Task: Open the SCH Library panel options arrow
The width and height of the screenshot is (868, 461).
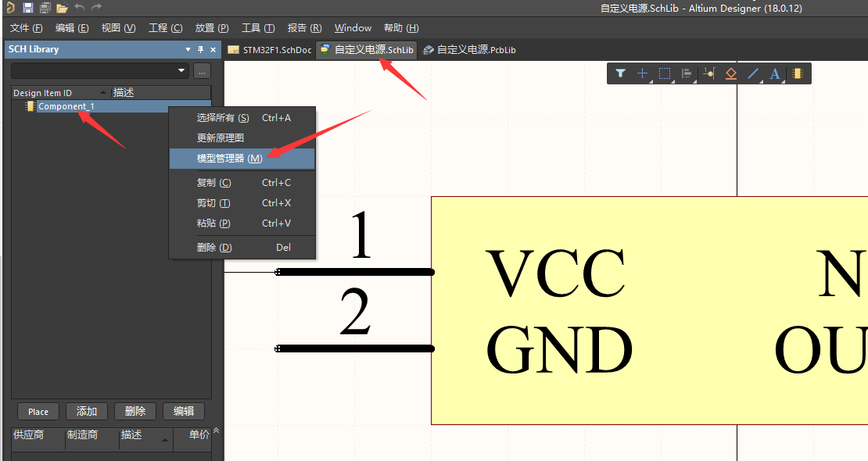Action: point(188,49)
